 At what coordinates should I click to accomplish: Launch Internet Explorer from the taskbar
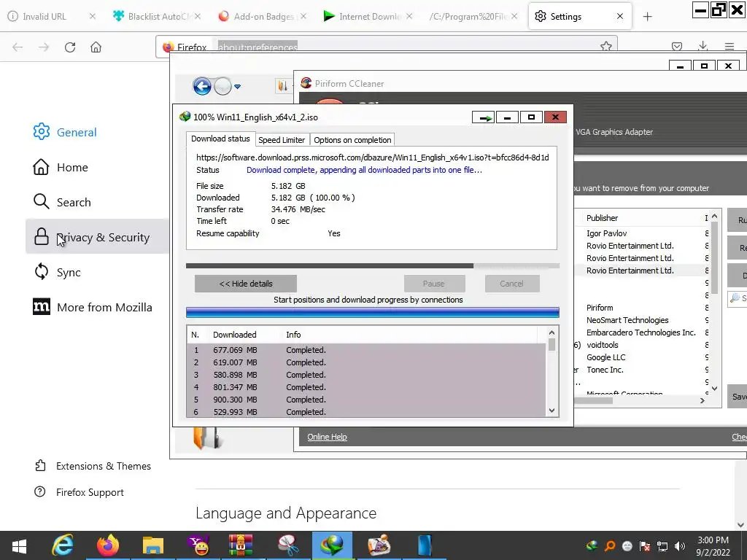tap(63, 545)
